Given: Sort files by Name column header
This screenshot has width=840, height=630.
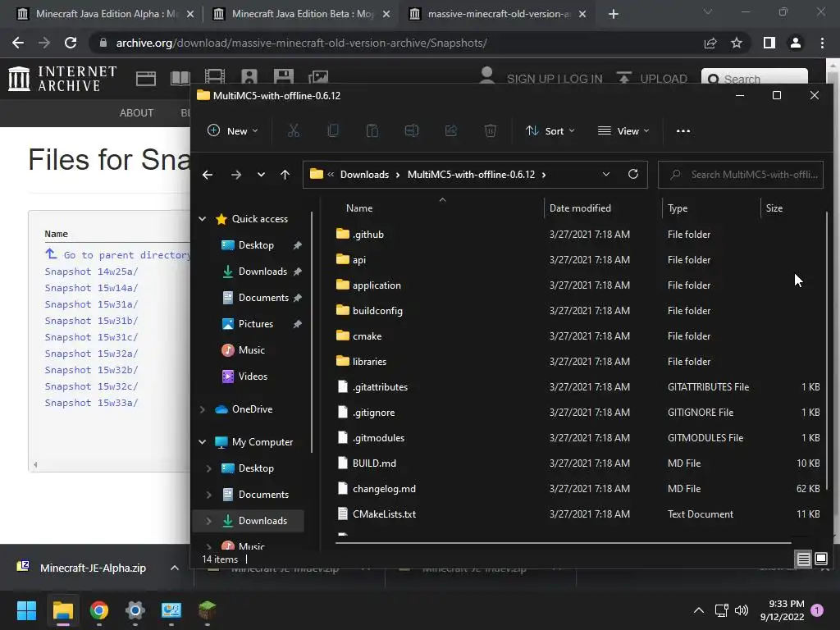Looking at the screenshot, I should click(x=359, y=208).
